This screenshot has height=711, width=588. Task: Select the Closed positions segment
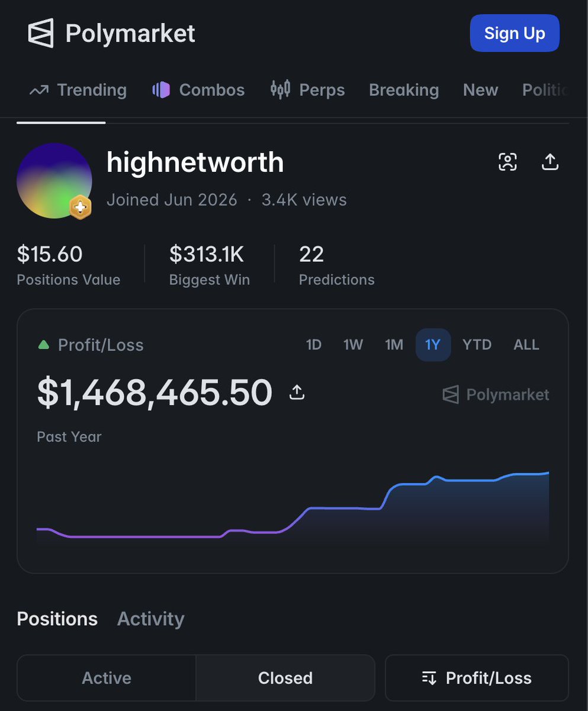tap(285, 678)
